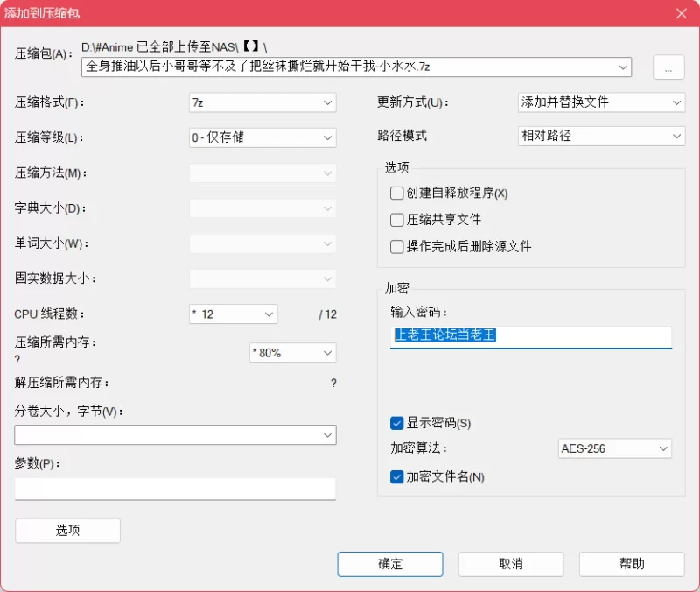
Task: Click the disabled 单词大小(W) dropdown
Action: [x=262, y=243]
